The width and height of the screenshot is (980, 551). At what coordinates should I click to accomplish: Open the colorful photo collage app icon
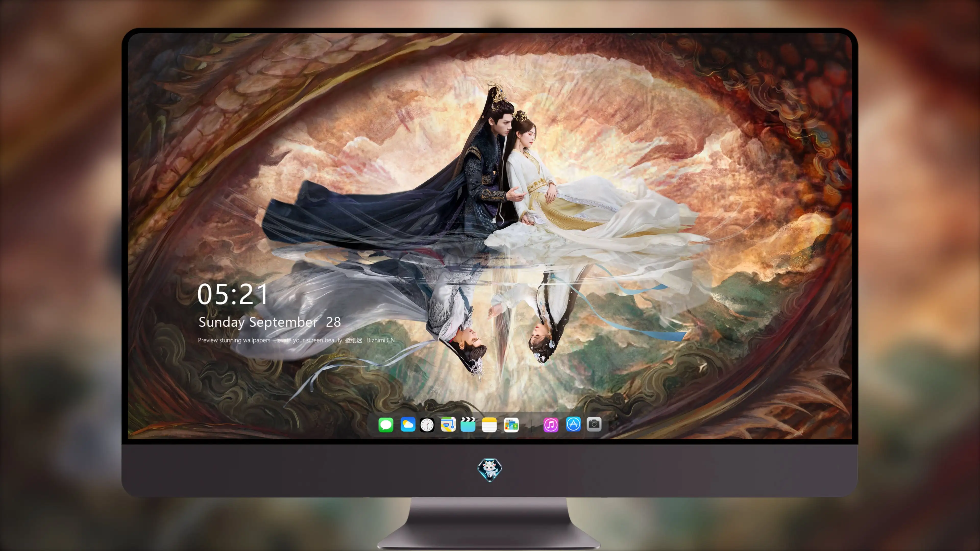(511, 425)
